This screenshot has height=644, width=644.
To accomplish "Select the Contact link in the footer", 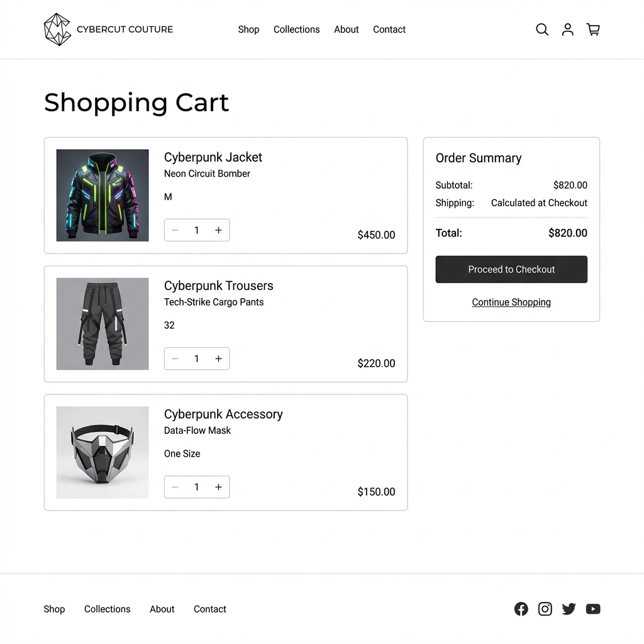I will coord(210,609).
